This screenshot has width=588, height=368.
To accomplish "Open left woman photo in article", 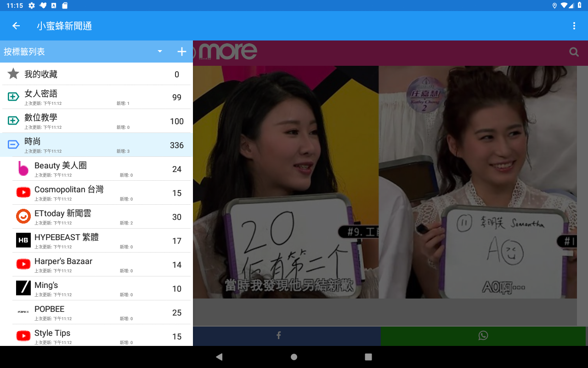I will (286, 182).
